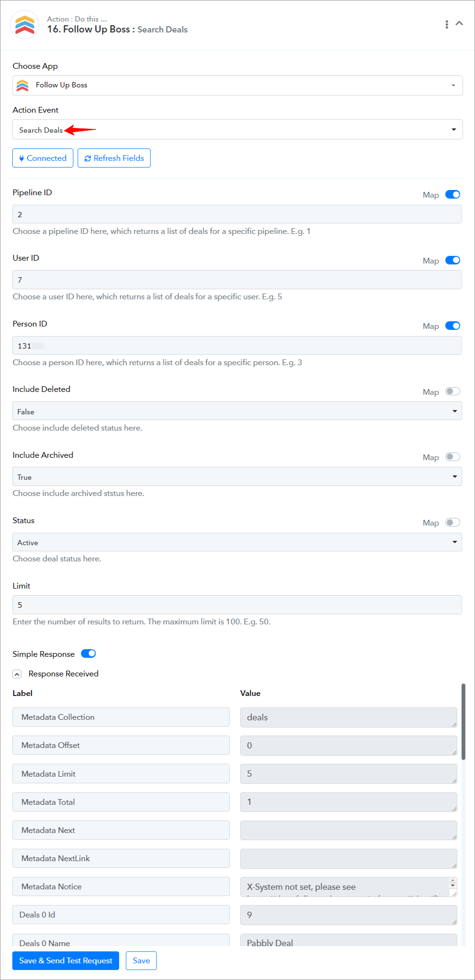
Task: Click the refresh icon on Refresh Fields
Action: pyautogui.click(x=88, y=158)
